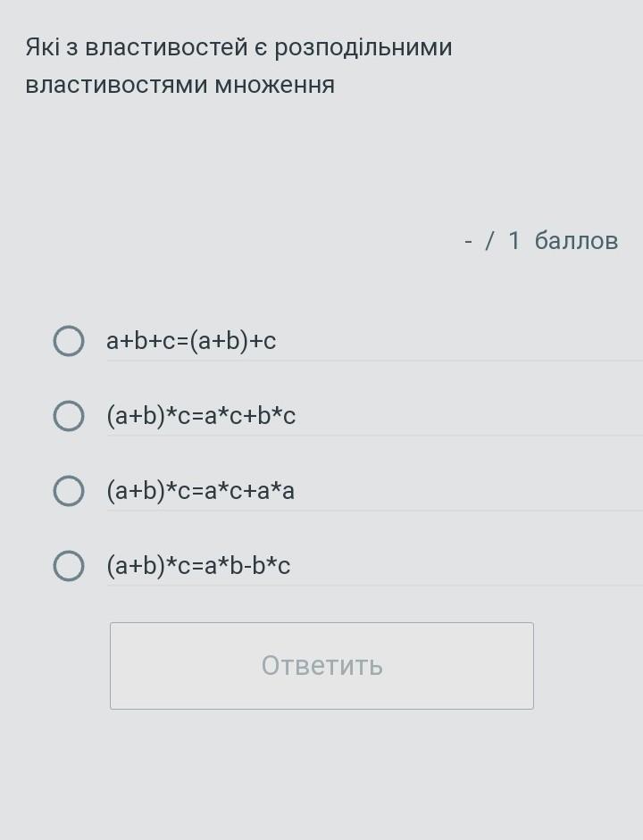643x840 pixels.
Task: Choose the (a+b)*c=a*c+b*c radio circle
Action: coord(69,415)
